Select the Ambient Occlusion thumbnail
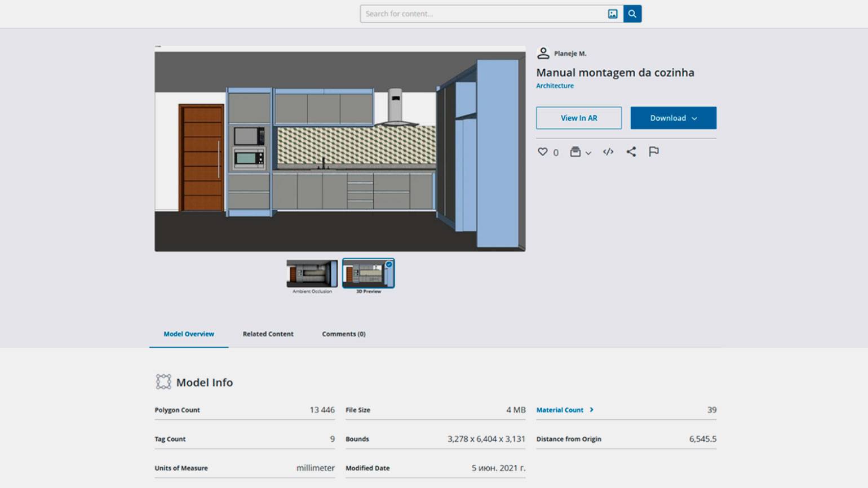Image resolution: width=868 pixels, height=488 pixels. [312, 274]
